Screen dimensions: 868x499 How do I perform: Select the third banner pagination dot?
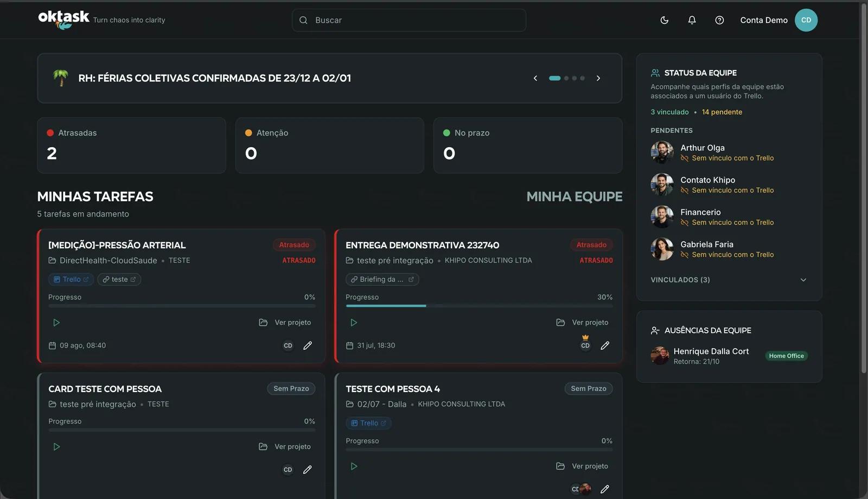[x=575, y=78]
